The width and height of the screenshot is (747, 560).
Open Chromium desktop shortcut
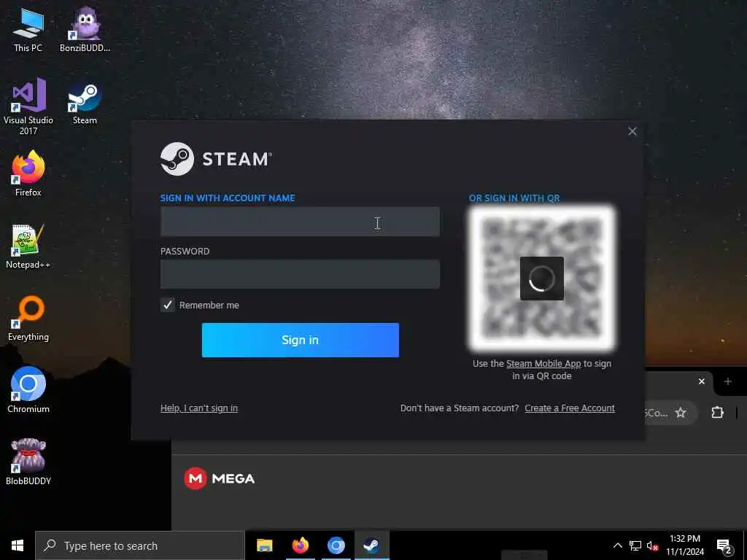pyautogui.click(x=28, y=389)
